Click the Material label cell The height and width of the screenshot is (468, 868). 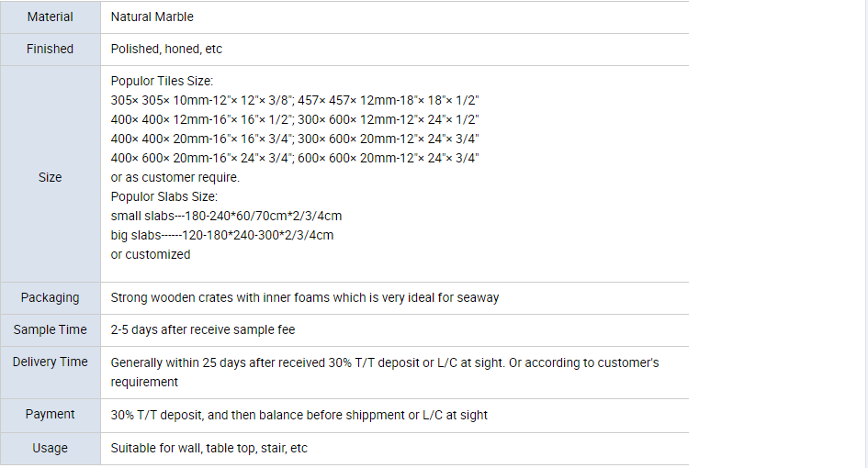click(51, 17)
